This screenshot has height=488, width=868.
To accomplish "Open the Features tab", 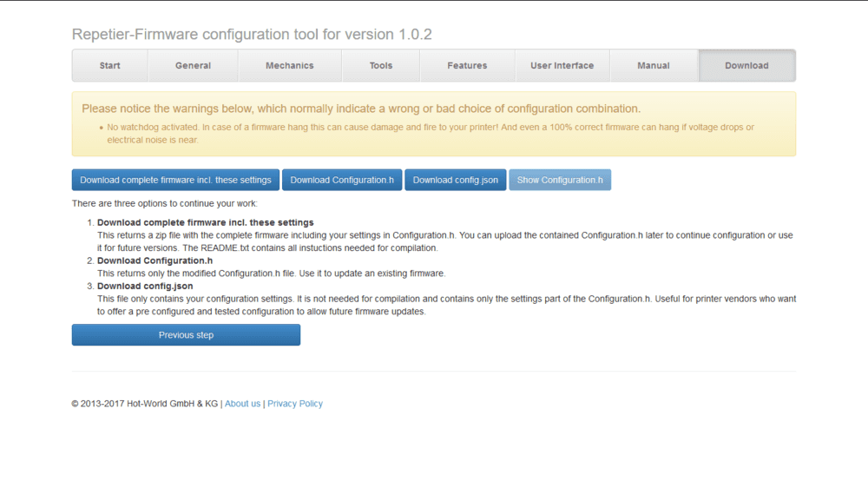I will coord(467,66).
